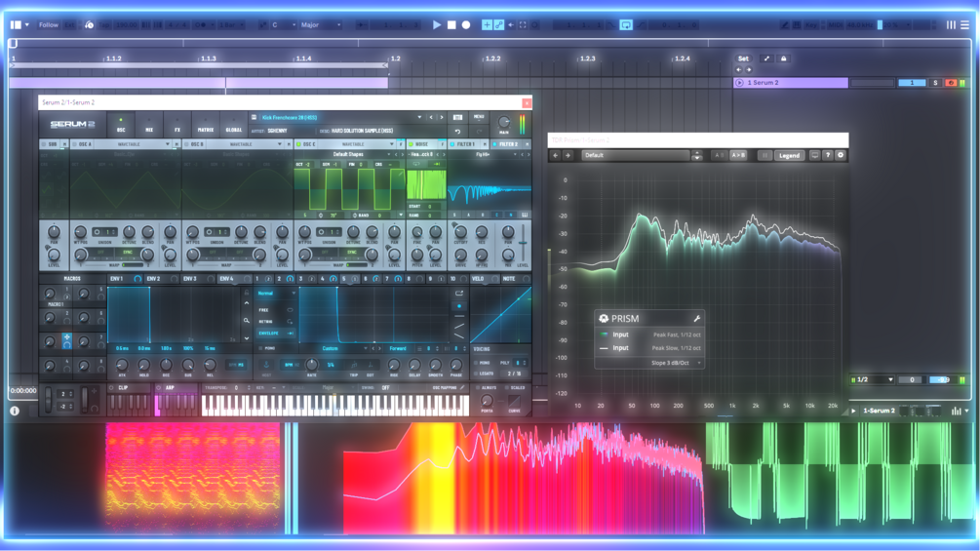
Task: Enable oscillator OSC A
Action: tap(74, 144)
